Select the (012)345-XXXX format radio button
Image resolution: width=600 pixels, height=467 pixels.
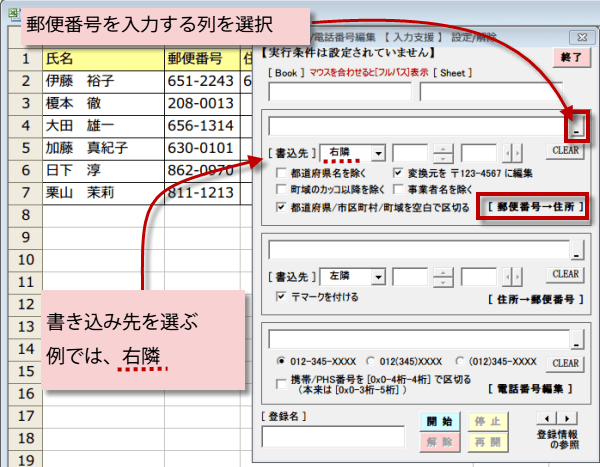[x=460, y=361]
